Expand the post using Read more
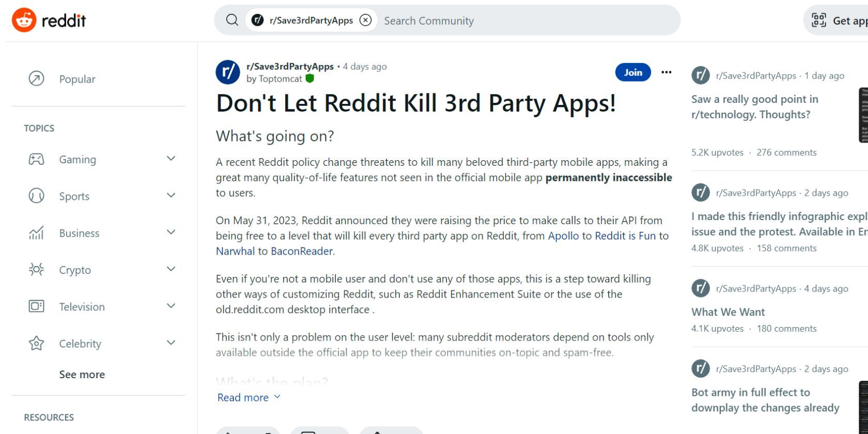 coord(249,397)
